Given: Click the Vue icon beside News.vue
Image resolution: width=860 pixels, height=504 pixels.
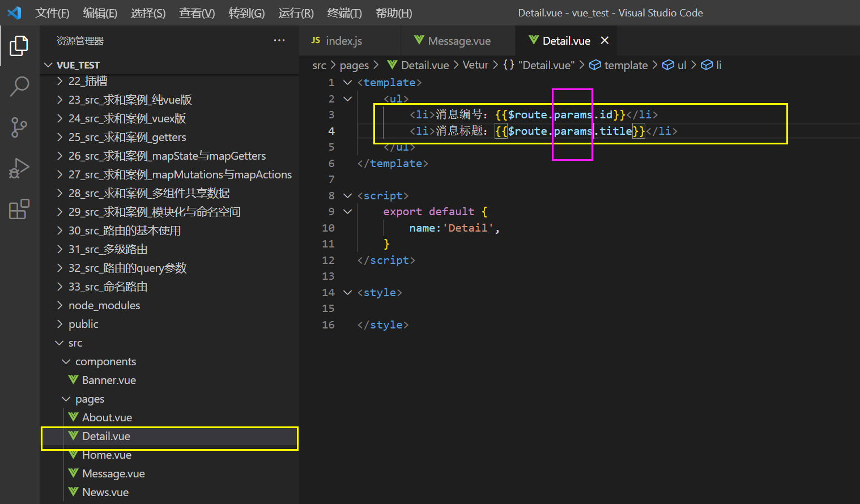Looking at the screenshot, I should [73, 492].
